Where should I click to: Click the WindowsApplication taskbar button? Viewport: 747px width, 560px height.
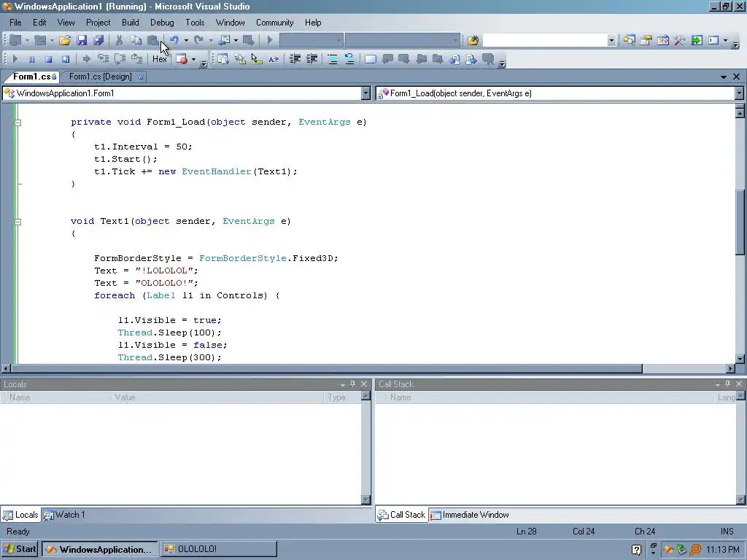click(99, 549)
